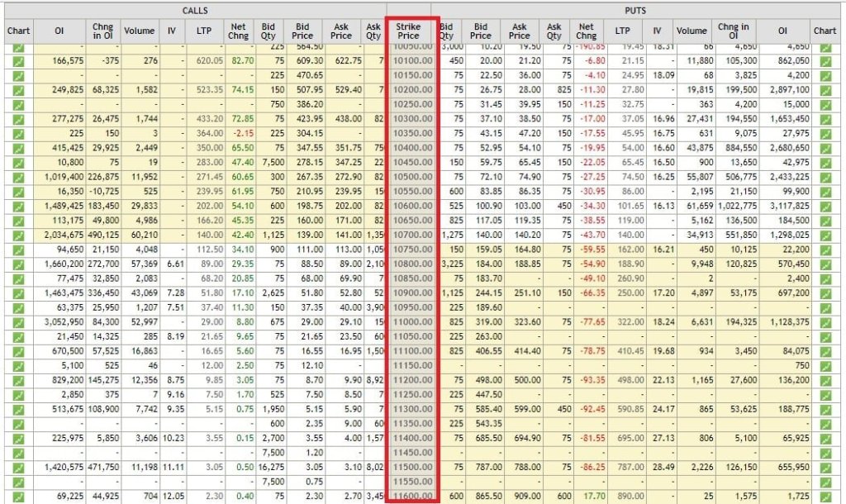Screen dimensions: 846x504
Task: Click the 10600.00 strike price cell
Action: click(411, 207)
